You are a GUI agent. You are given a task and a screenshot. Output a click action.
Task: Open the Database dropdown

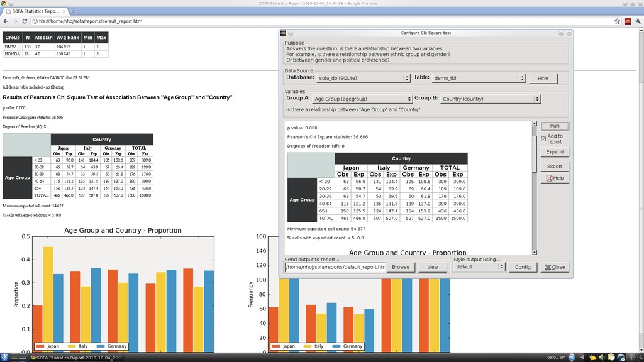tap(363, 78)
